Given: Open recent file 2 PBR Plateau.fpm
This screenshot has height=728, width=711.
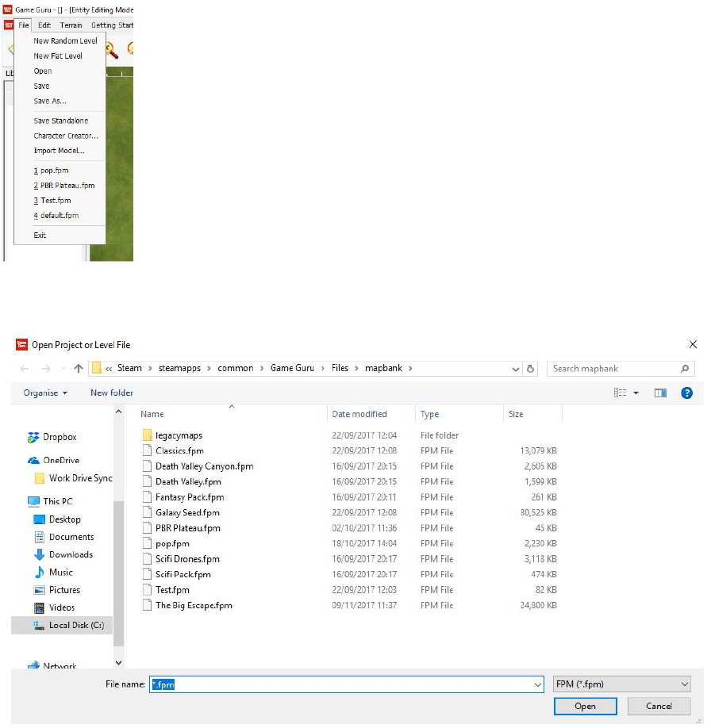Looking at the screenshot, I should [64, 186].
